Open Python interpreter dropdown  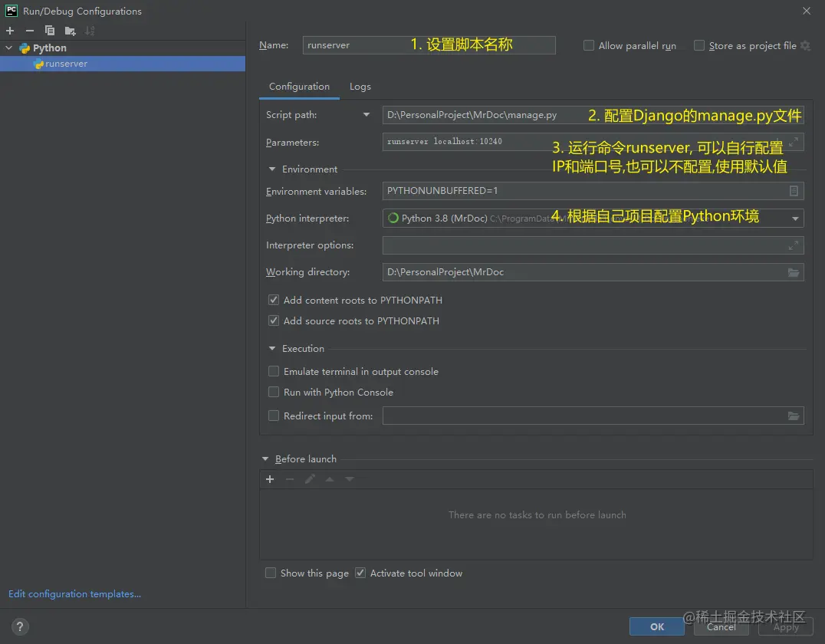pos(795,219)
